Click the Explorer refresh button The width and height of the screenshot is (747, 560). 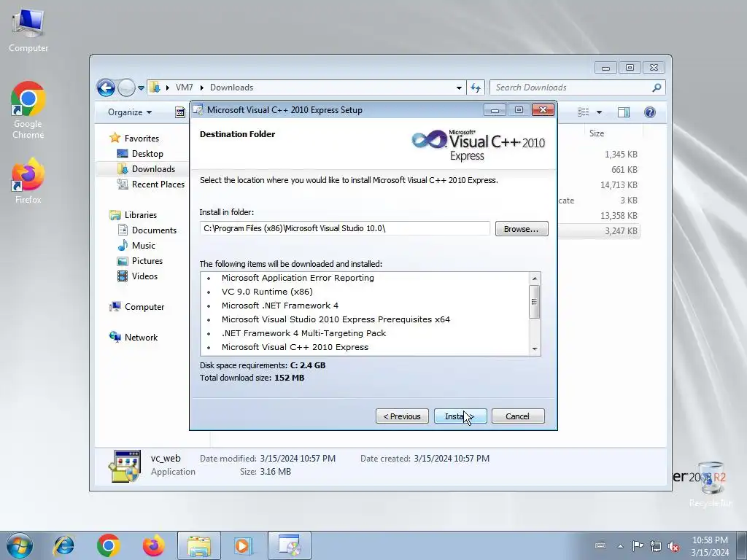[476, 87]
